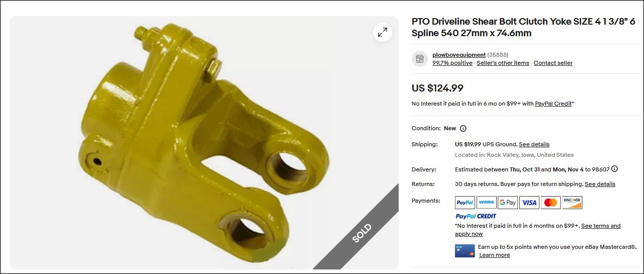Click the yellow PTO yoke product image
This screenshot has width=644, height=274.
(x=204, y=143)
